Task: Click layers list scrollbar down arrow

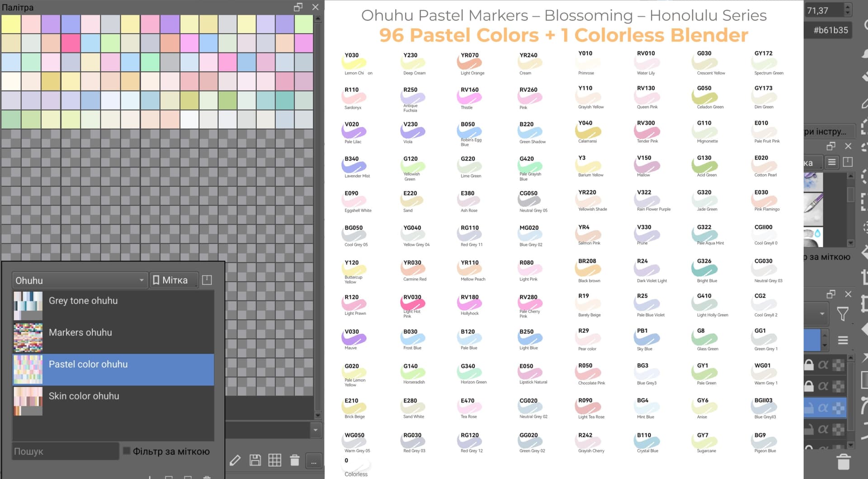Action: click(850, 445)
